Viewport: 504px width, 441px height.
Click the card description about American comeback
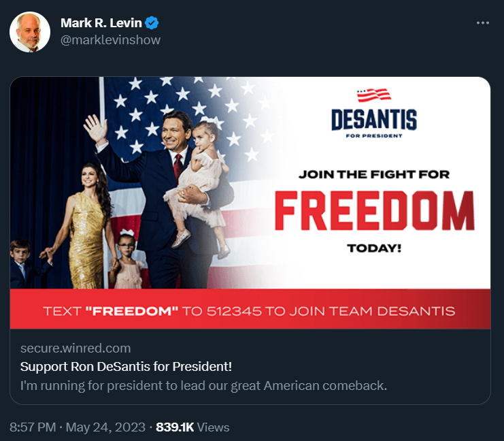[x=203, y=385]
